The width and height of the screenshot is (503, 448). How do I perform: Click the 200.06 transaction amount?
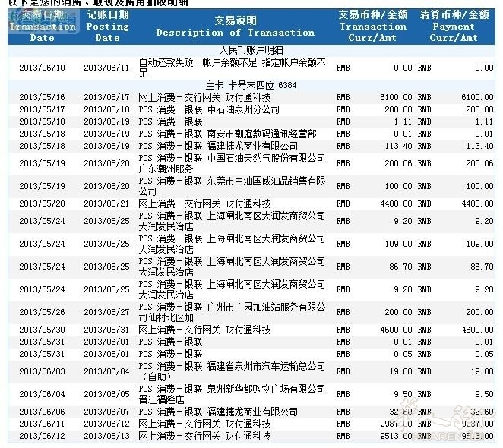pos(398,163)
